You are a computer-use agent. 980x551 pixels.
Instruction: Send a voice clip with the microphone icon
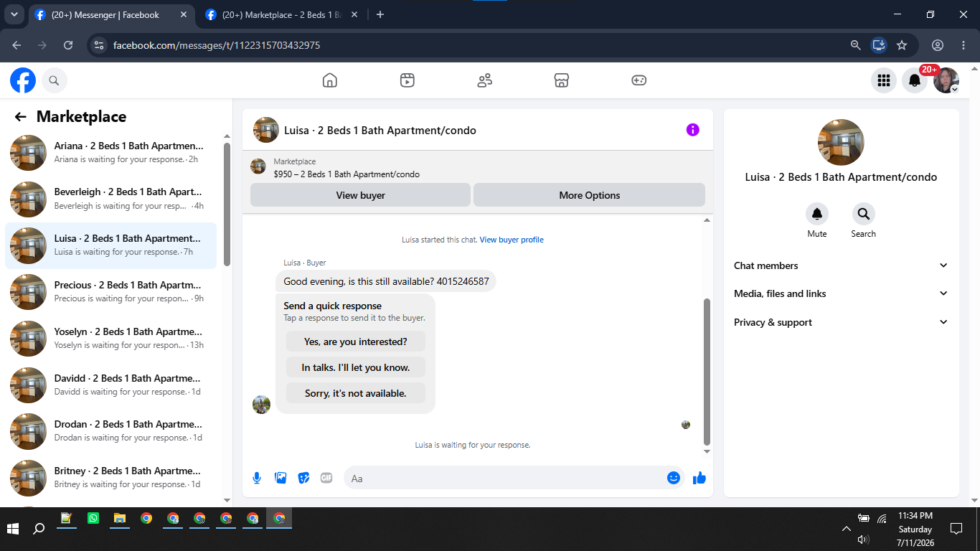257,478
